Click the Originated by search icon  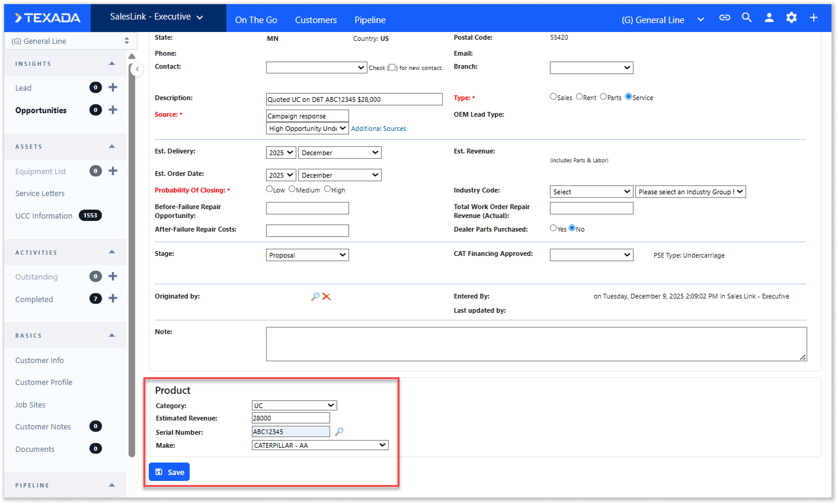point(315,297)
